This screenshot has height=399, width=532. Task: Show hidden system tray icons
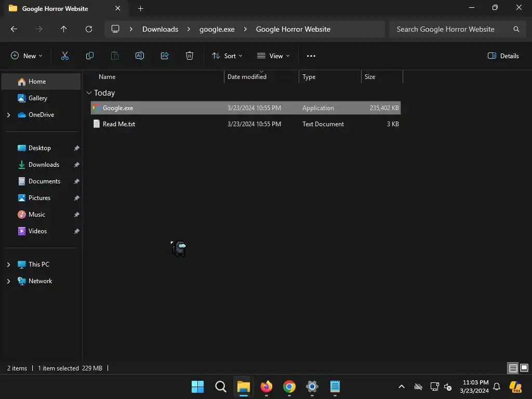pos(402,387)
